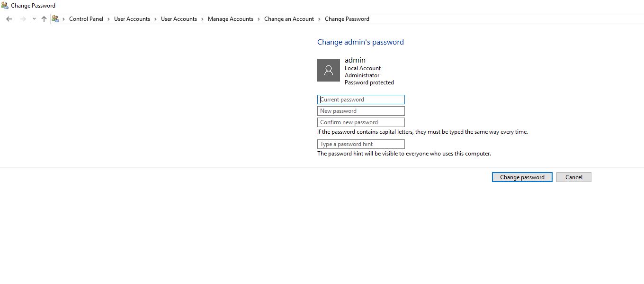Cancel the password change

tap(573, 177)
